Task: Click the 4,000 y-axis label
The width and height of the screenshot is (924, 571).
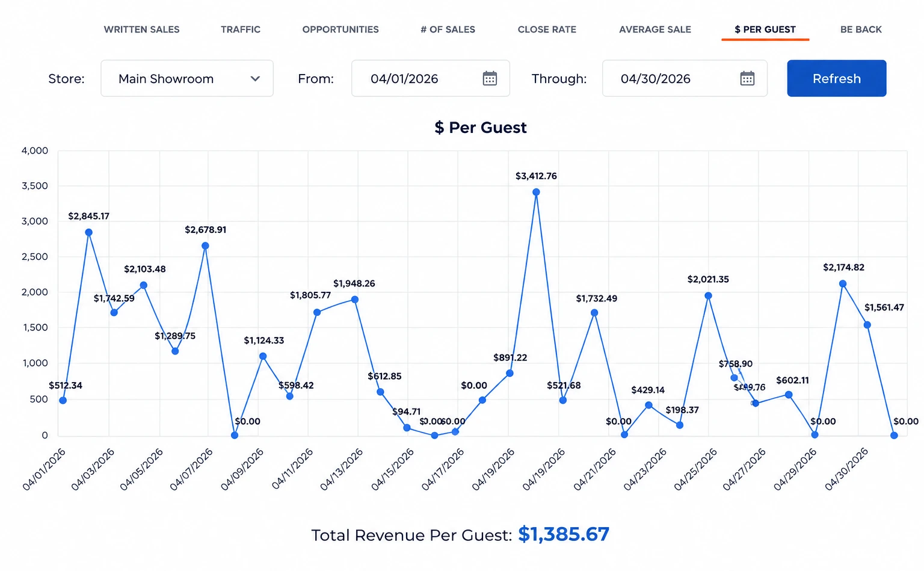Action: click(x=35, y=150)
